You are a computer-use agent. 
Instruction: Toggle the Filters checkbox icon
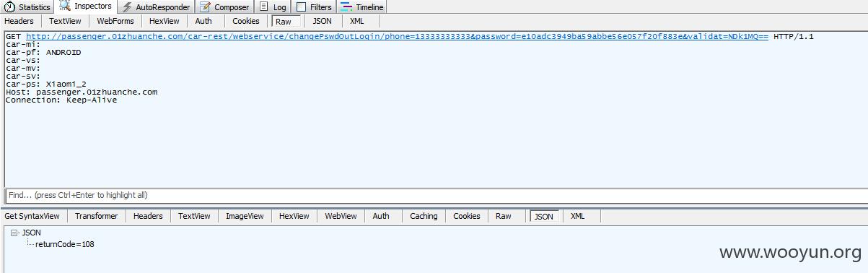(x=301, y=7)
